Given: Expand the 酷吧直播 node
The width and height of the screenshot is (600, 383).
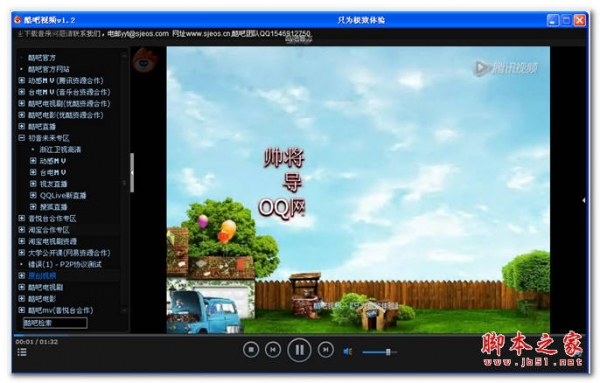Looking at the screenshot, I should [21, 126].
